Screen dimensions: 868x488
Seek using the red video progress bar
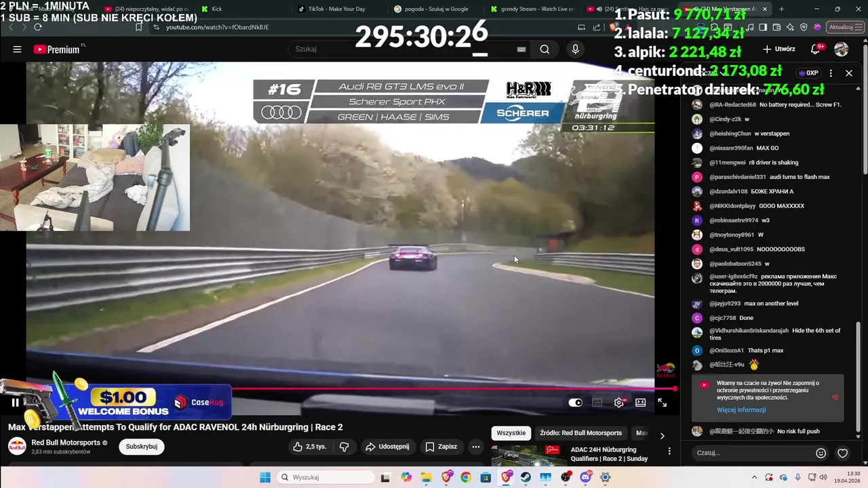[x=454, y=388]
